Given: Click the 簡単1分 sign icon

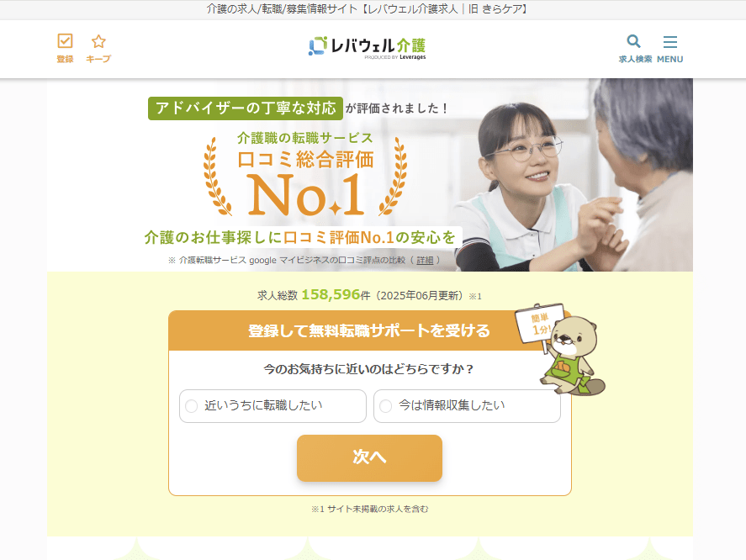Looking at the screenshot, I should pos(539,324).
